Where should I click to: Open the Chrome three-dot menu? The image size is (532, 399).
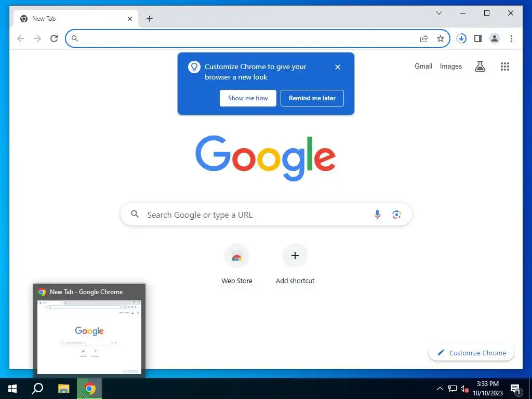511,38
